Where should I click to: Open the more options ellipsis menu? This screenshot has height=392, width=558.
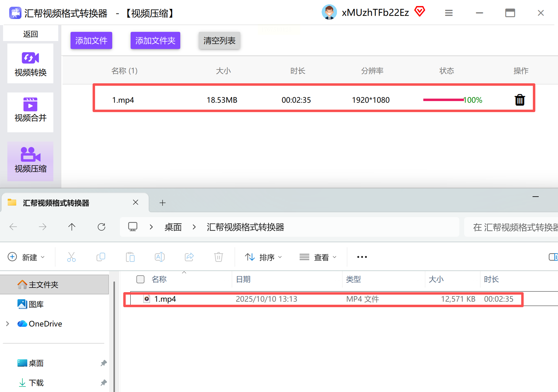click(x=362, y=257)
